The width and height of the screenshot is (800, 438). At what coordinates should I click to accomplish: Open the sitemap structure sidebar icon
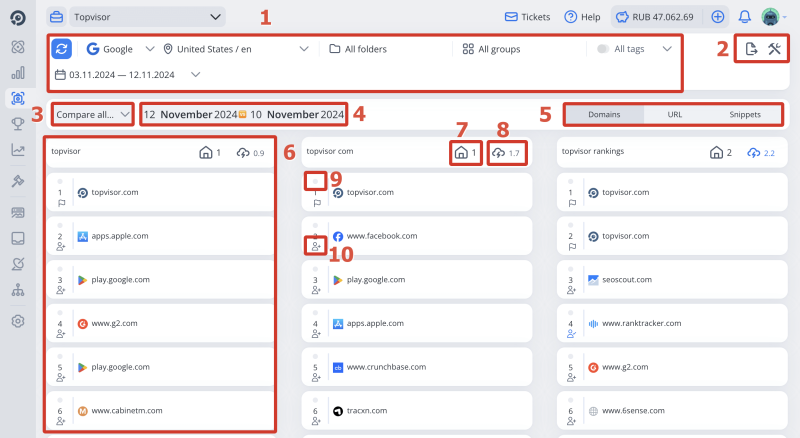(x=18, y=290)
